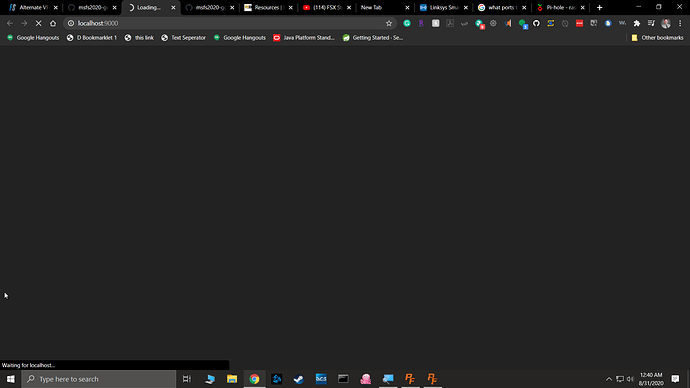Open the gear settings extension icon

coord(493,23)
